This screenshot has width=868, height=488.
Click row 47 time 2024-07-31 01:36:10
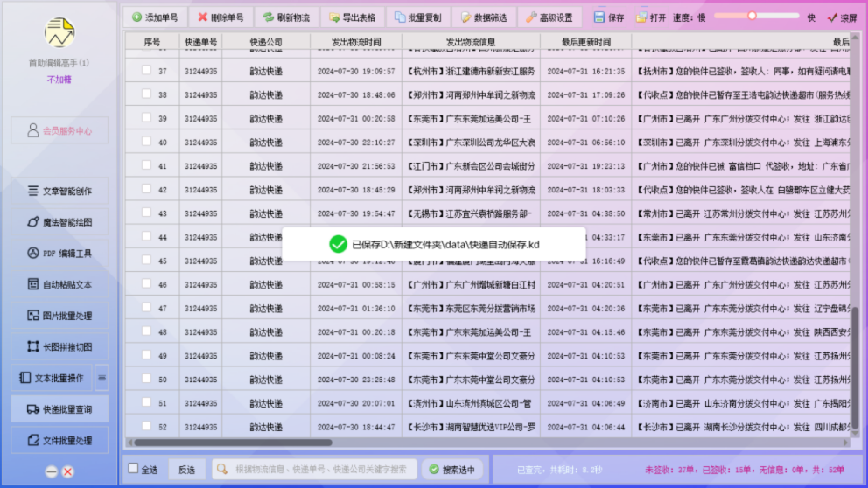click(x=356, y=308)
